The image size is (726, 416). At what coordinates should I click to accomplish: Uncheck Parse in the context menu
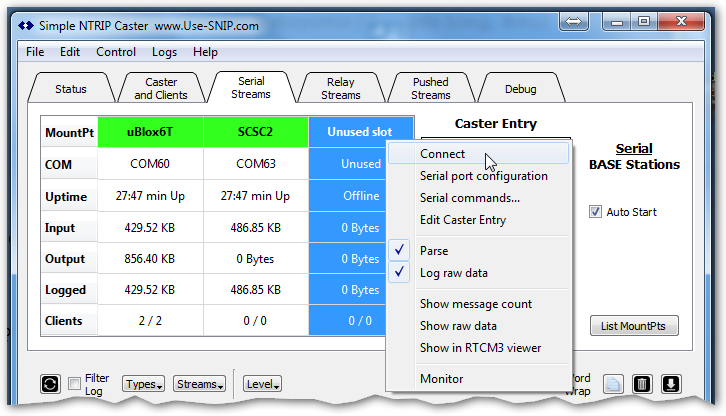434,251
